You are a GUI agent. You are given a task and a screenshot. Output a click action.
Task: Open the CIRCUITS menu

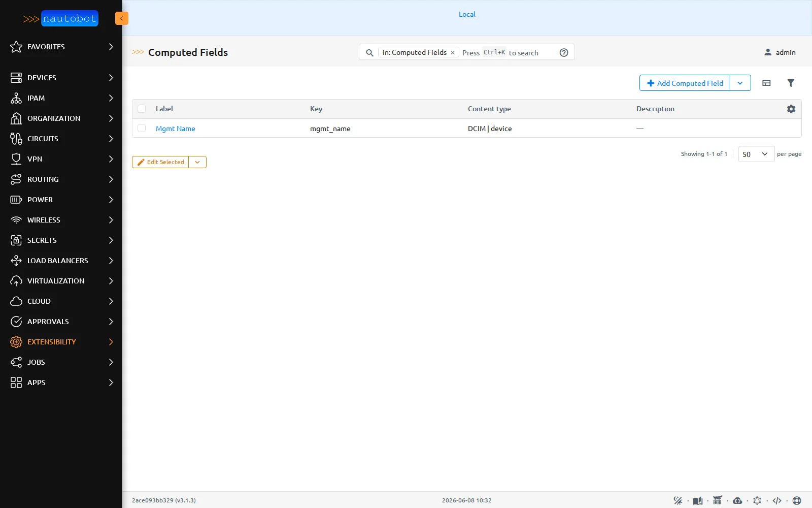pos(61,139)
